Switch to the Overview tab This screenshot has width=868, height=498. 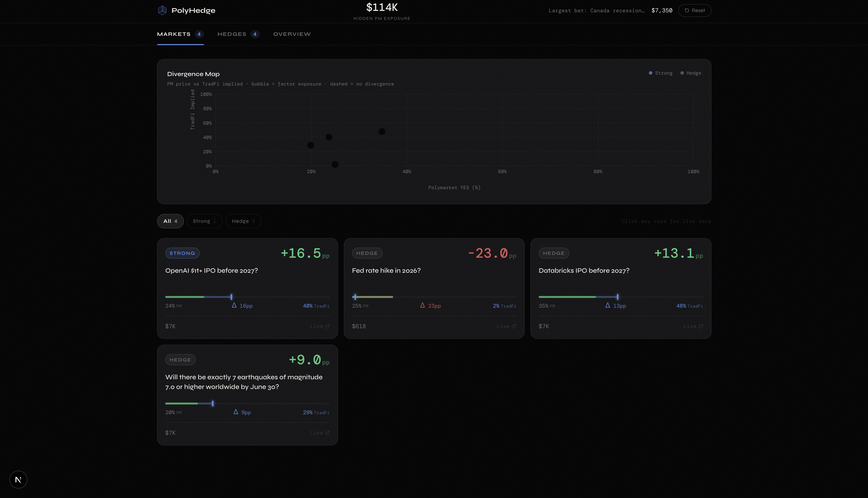292,34
